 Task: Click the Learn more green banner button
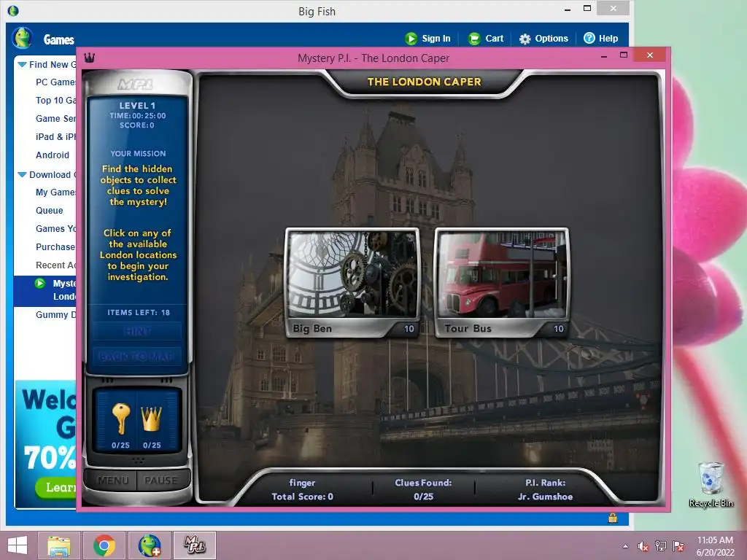55,487
